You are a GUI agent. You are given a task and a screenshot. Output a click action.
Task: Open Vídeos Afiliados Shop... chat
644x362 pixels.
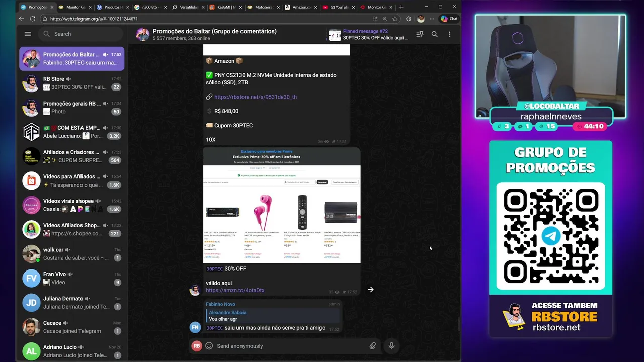[71, 229]
